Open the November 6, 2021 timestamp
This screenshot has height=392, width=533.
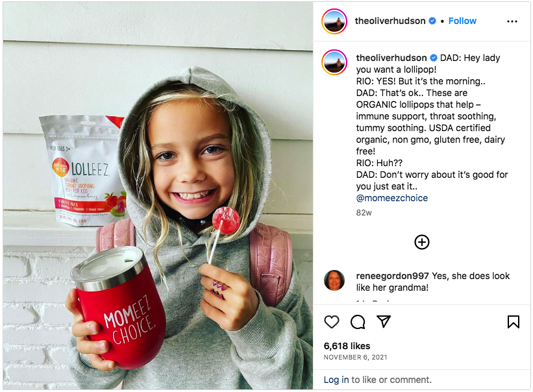pos(355,357)
